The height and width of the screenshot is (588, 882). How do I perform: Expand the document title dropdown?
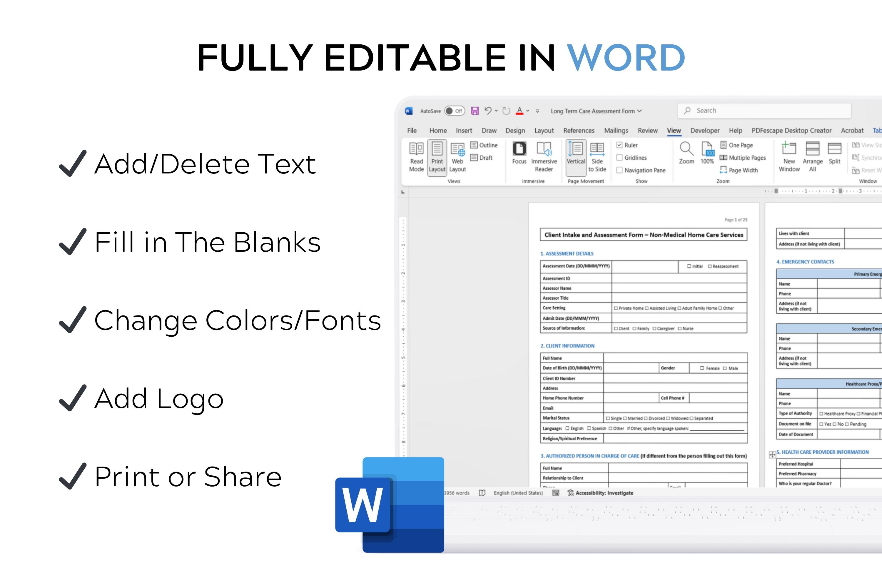(x=639, y=111)
